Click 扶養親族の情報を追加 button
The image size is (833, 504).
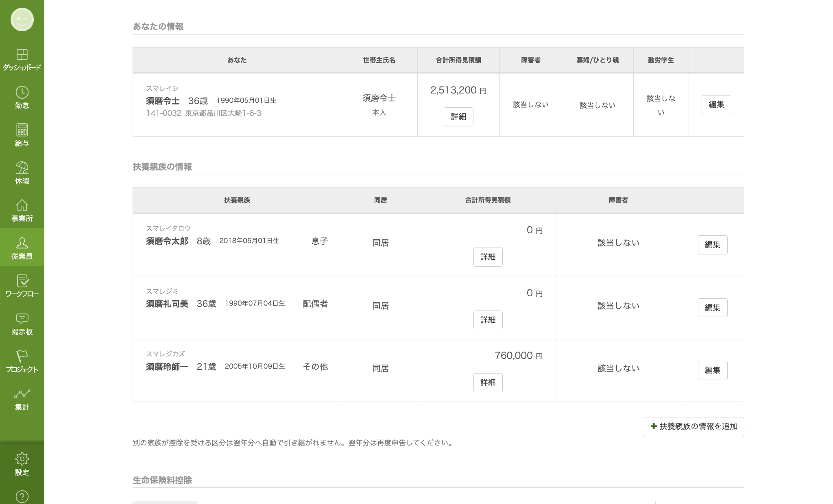(x=694, y=427)
